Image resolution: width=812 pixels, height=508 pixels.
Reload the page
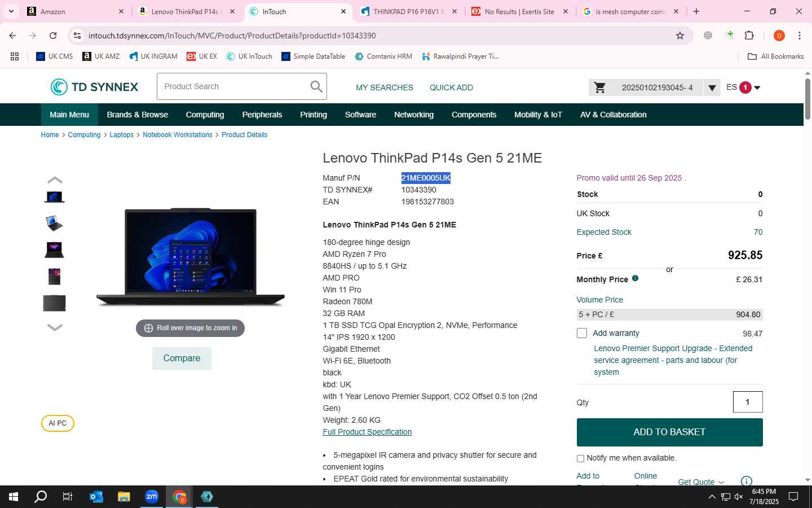(53, 36)
